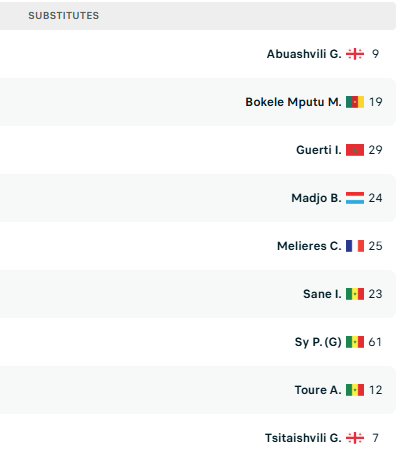400x465 pixels.
Task: Open player profile for Abuashvili G.
Action: click(304, 54)
